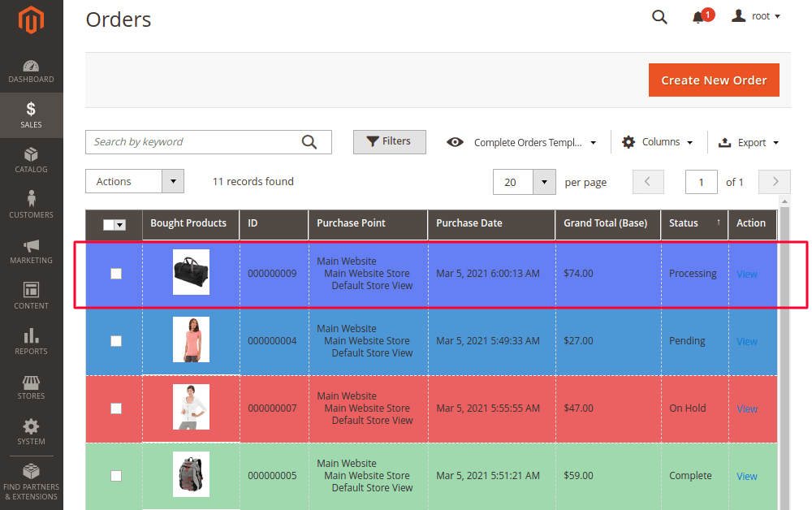Click the Orders page title
Image resolution: width=812 pixels, height=510 pixels.
[x=118, y=19]
